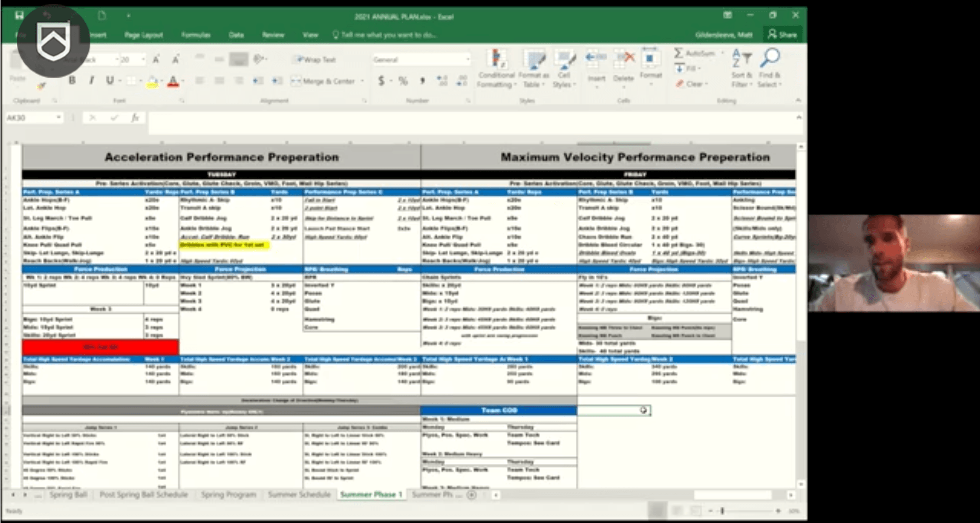Screen dimensions: 980x523
Task: Toggle Wrap Text
Action: [x=316, y=60]
